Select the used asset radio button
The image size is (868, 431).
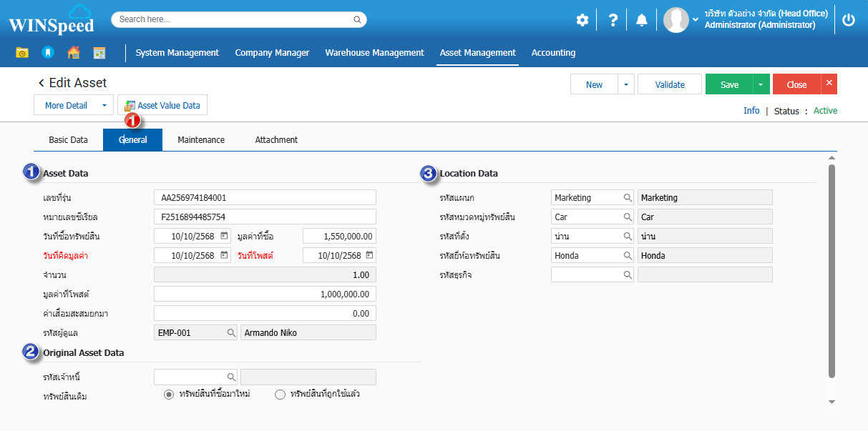click(x=281, y=395)
